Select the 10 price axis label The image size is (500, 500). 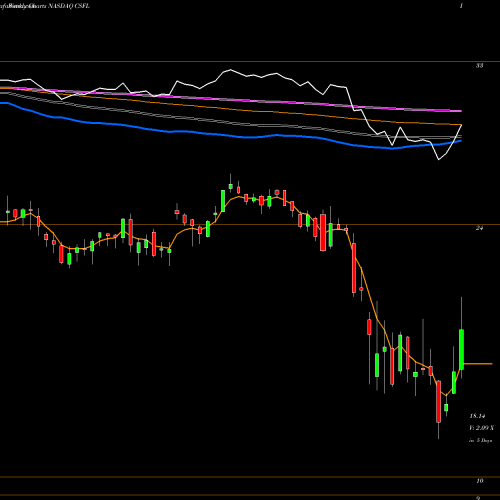(479, 481)
